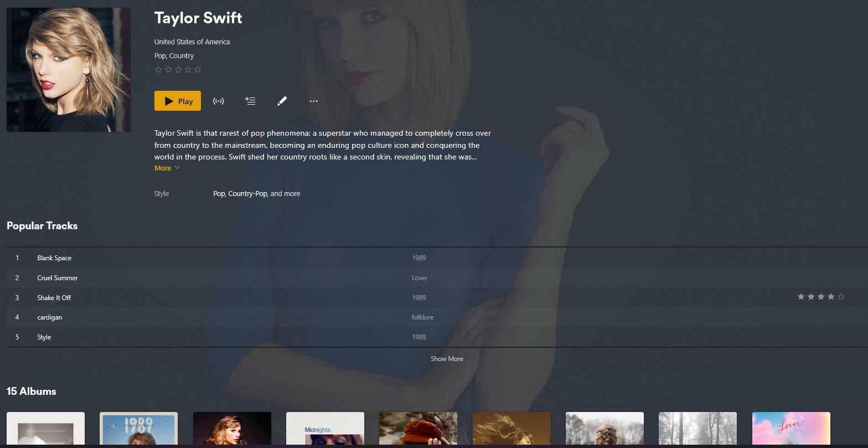The image size is (868, 448).
Task: Open the folklore album link on cardigan row
Action: (x=423, y=317)
